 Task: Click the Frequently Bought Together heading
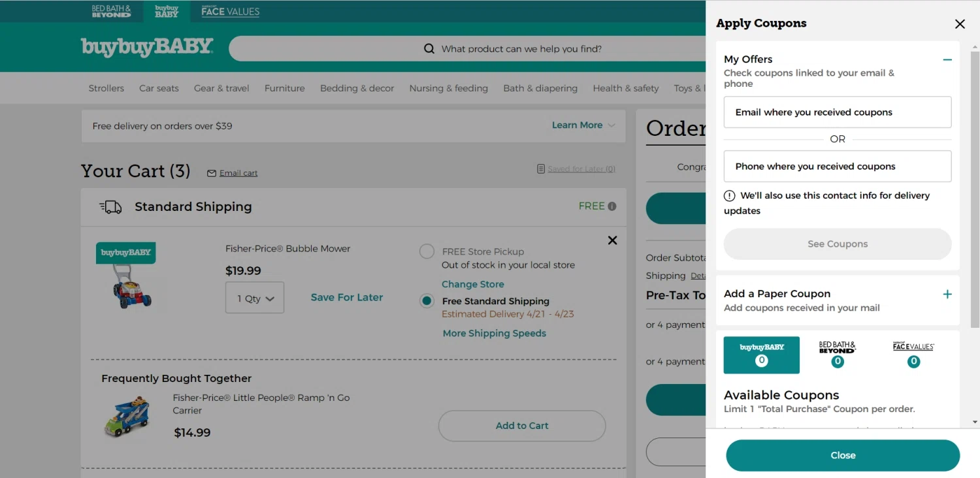click(176, 378)
